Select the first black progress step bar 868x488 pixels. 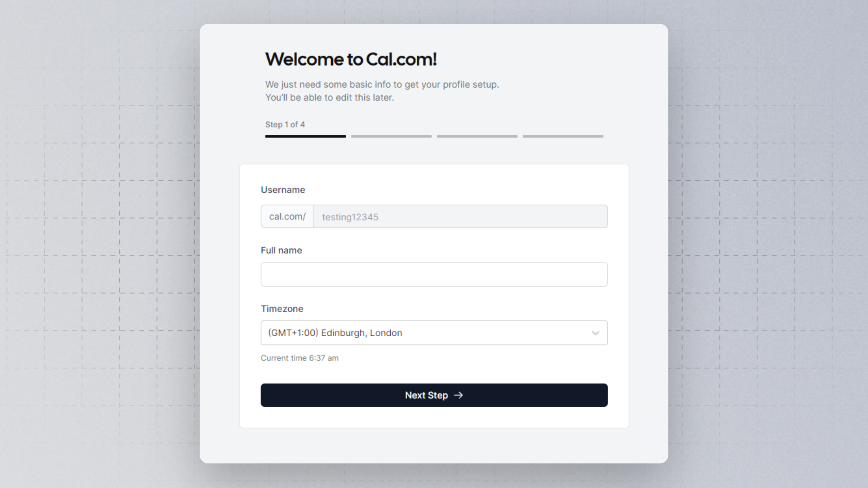tap(306, 136)
